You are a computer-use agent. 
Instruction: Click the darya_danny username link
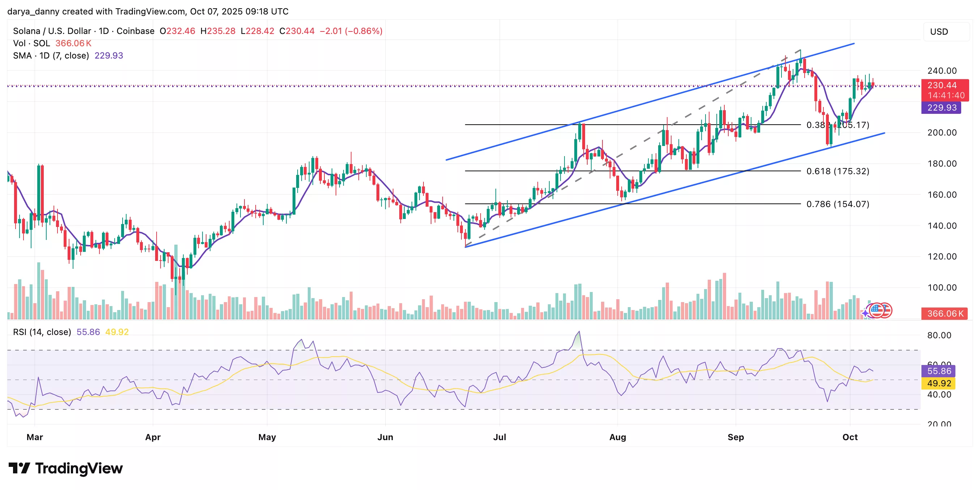[x=34, y=11]
